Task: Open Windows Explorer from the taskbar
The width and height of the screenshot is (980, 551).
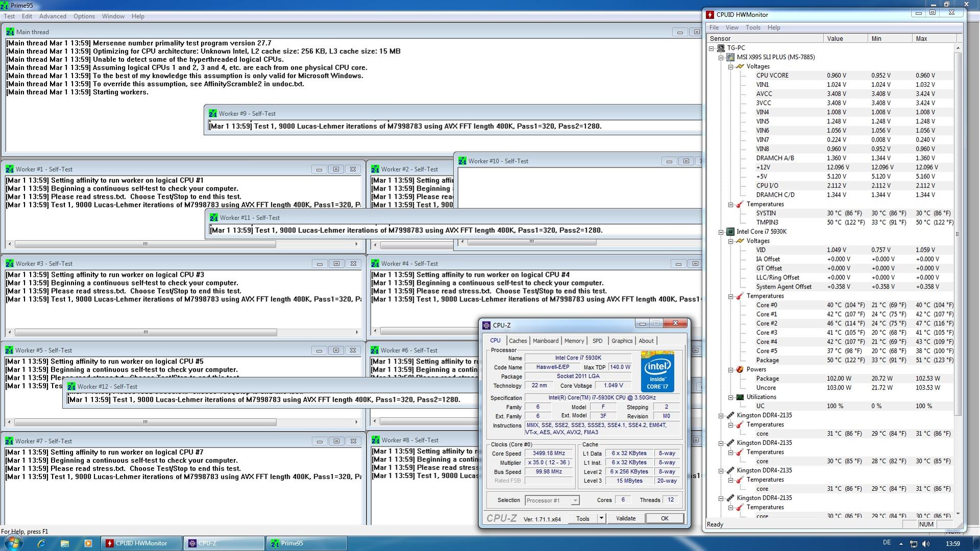Action: point(65,543)
